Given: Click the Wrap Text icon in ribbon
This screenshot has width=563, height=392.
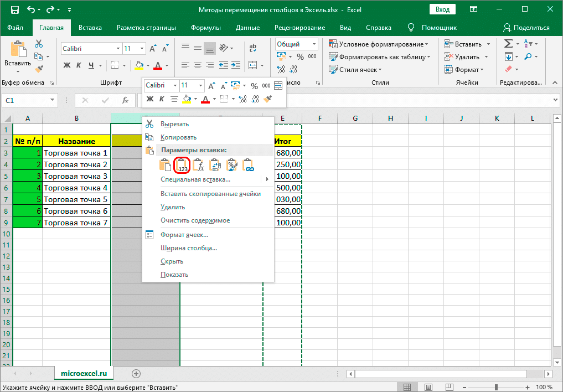Looking at the screenshot, I should 253,49.
